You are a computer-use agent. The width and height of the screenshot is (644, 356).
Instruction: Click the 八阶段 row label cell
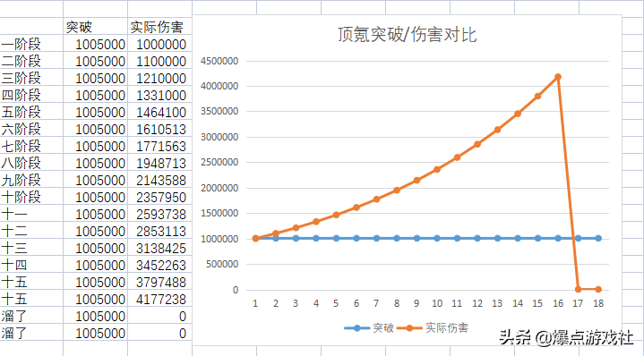(x=31, y=163)
